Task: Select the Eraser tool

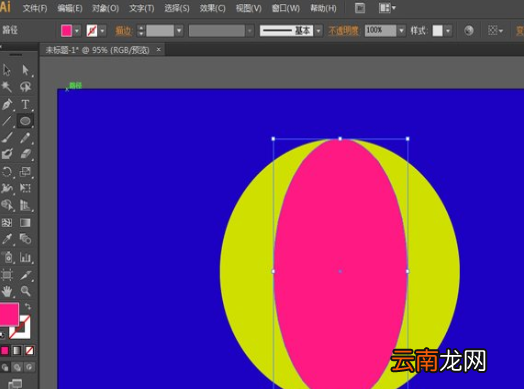Action: [x=25, y=154]
